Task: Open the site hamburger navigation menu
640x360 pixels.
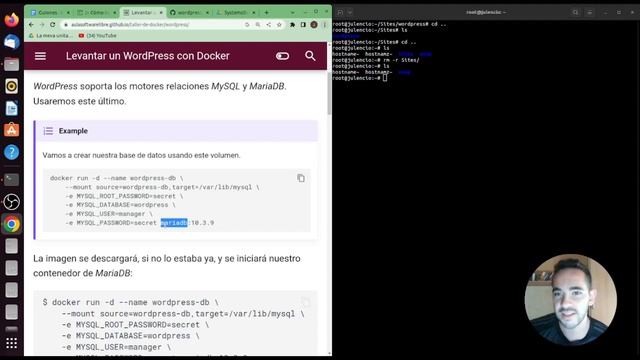Action: [x=40, y=56]
